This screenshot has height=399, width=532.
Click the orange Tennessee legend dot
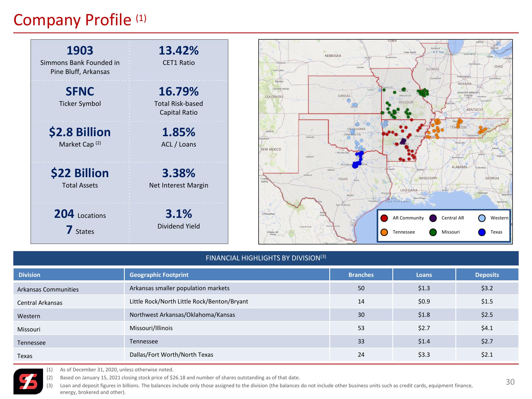pyautogui.click(x=384, y=232)
